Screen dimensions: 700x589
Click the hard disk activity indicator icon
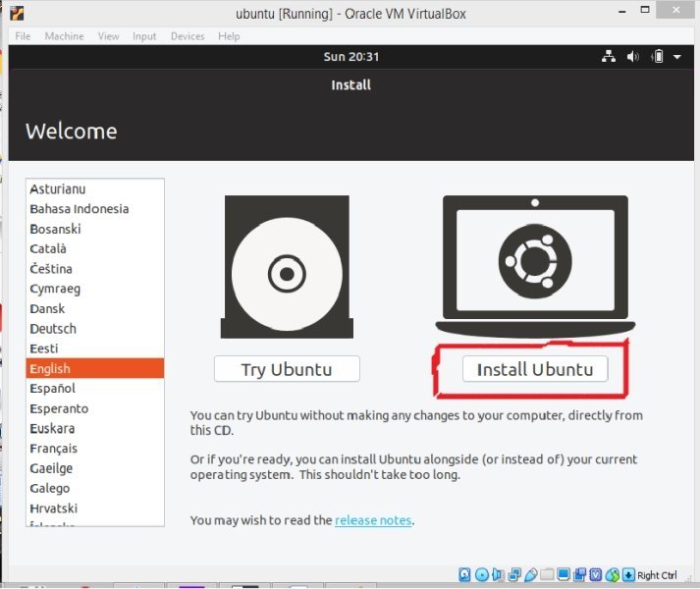464,574
